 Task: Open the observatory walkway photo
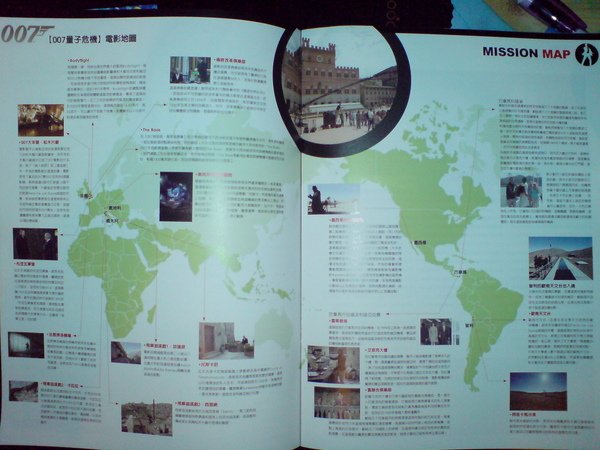point(560,259)
